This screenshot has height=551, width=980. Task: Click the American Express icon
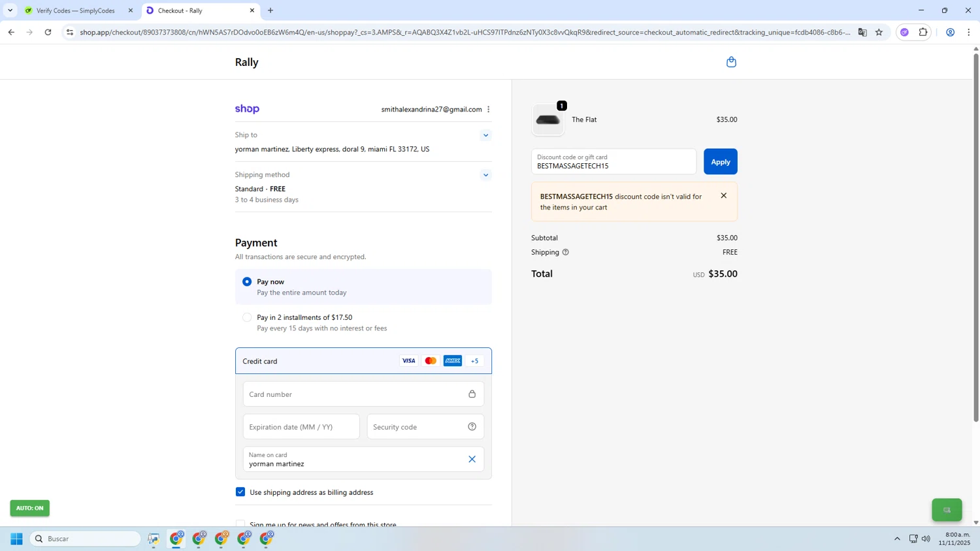[453, 361]
